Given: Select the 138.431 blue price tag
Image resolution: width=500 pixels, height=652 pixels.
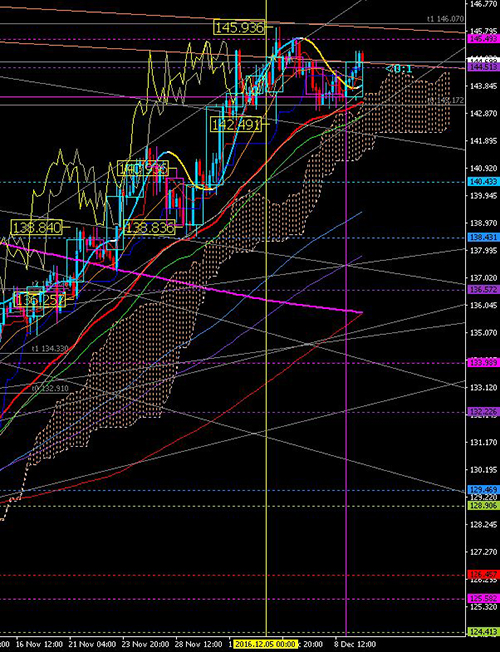Looking at the screenshot, I should coord(480,237).
